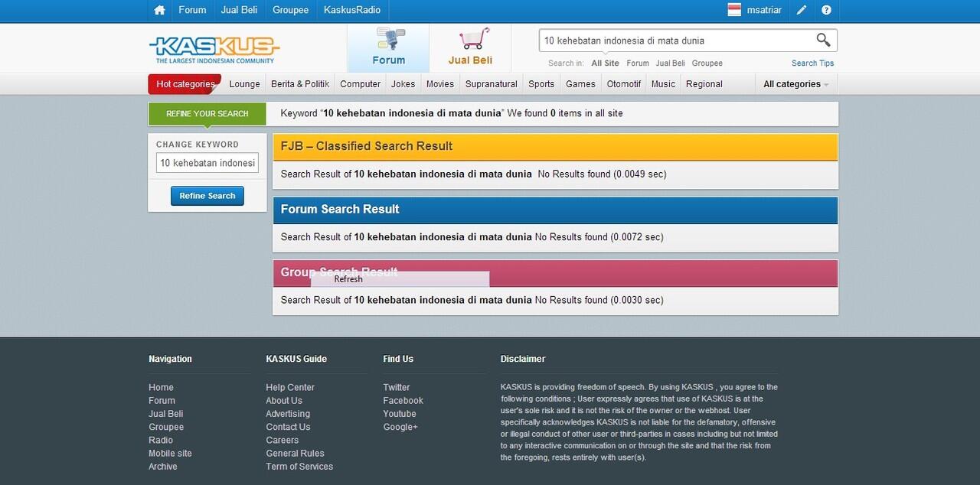Viewport: 980px width, 485px height.
Task: Open Twitter link under Find Us
Action: click(397, 388)
